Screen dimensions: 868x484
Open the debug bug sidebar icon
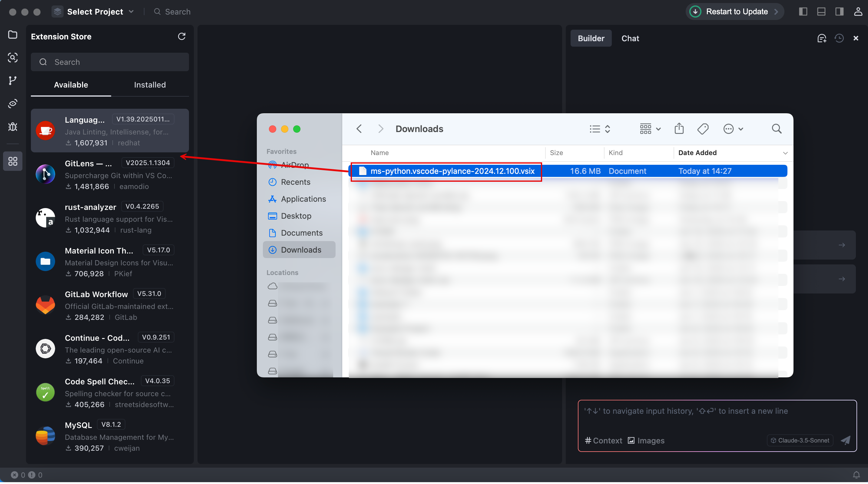pos(12,127)
